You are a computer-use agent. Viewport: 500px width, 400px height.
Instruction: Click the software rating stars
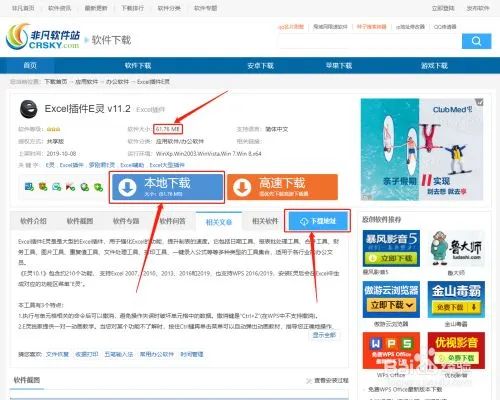click(x=54, y=129)
